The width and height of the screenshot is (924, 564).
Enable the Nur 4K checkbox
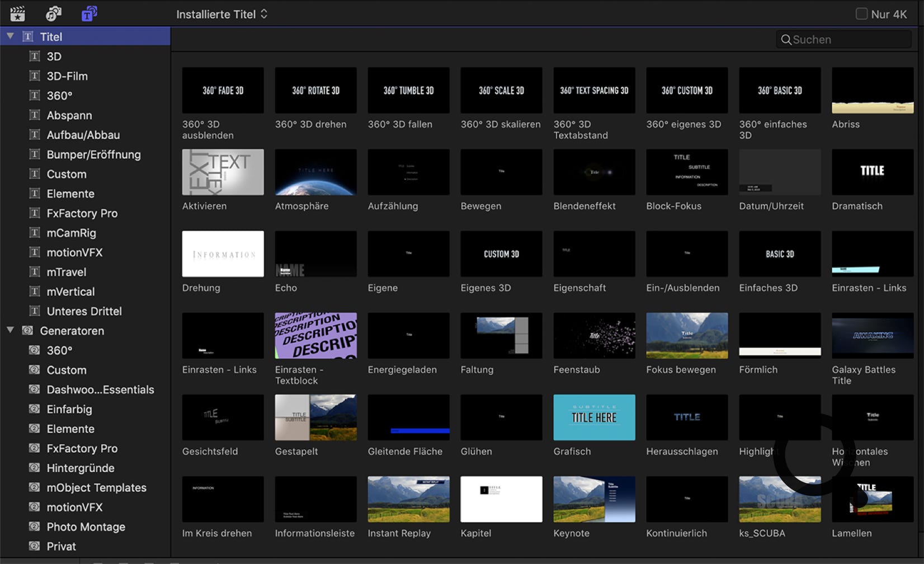pyautogui.click(x=861, y=14)
